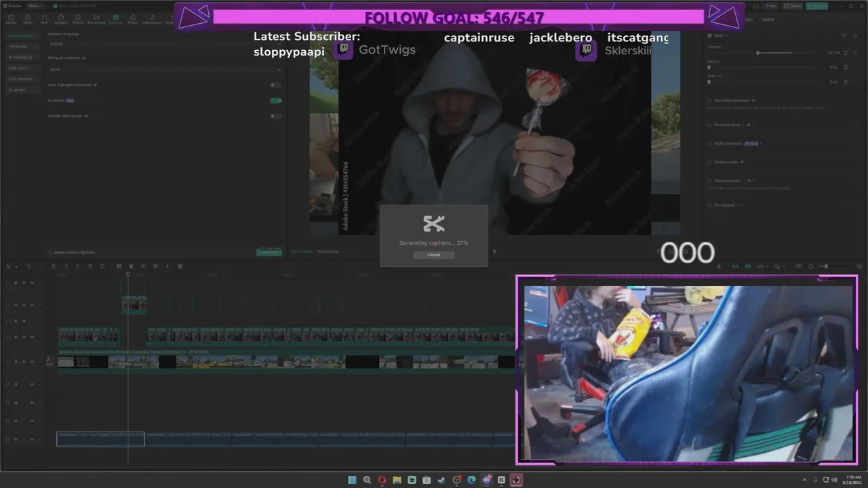Open the Bilingual captions dropdown
The width and height of the screenshot is (868, 488).
coord(165,69)
